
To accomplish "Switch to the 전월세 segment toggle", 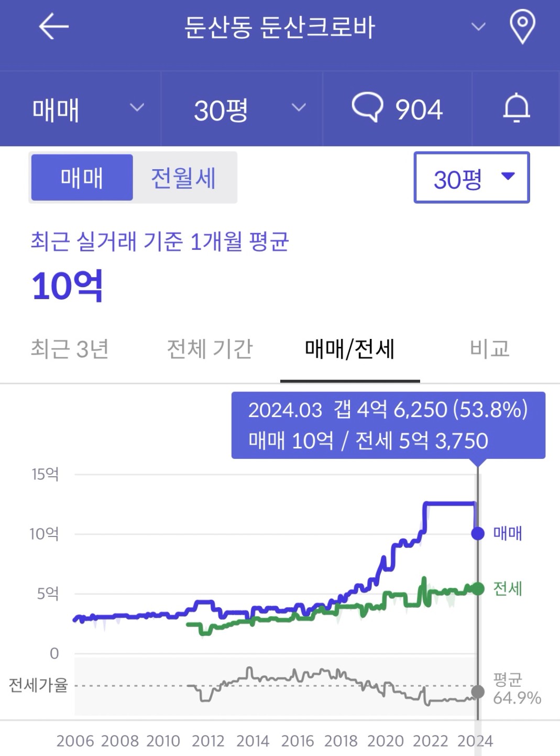I will (x=183, y=178).
